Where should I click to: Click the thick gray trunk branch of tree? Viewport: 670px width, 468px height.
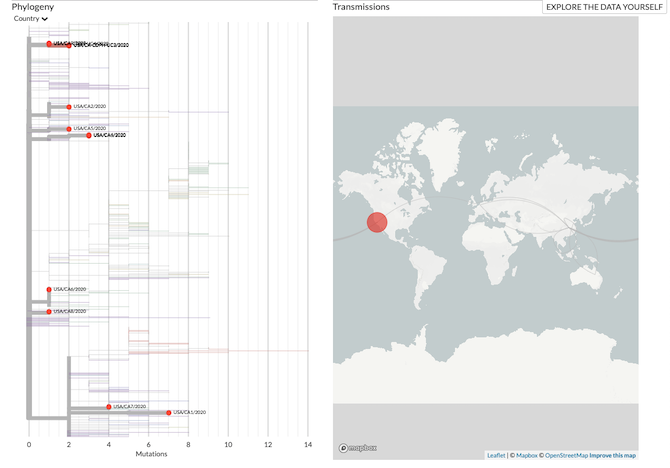click(29, 250)
